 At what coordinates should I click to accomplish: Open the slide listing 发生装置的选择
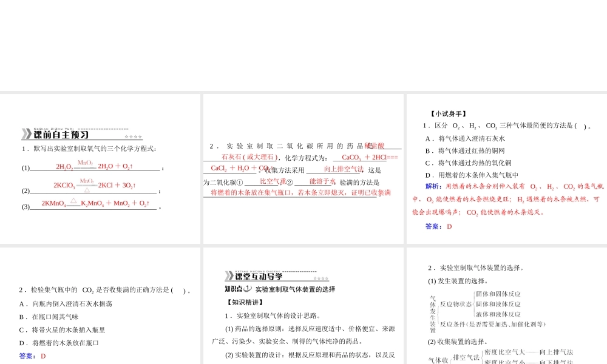pos(507,306)
